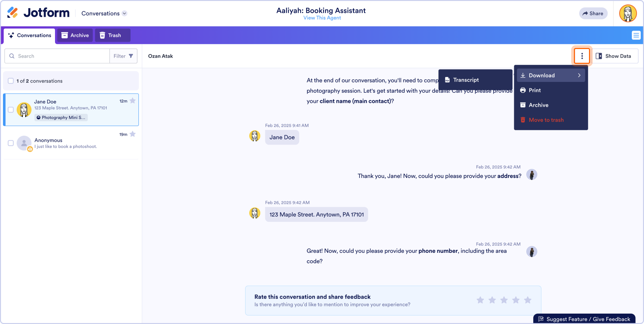The image size is (644, 324).
Task: Click the three-dot more options icon
Action: 582,56
